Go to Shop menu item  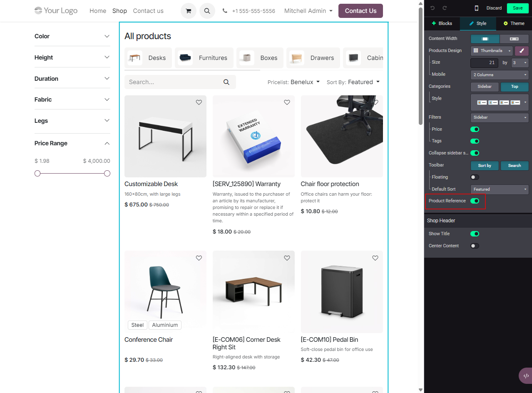tap(119, 11)
